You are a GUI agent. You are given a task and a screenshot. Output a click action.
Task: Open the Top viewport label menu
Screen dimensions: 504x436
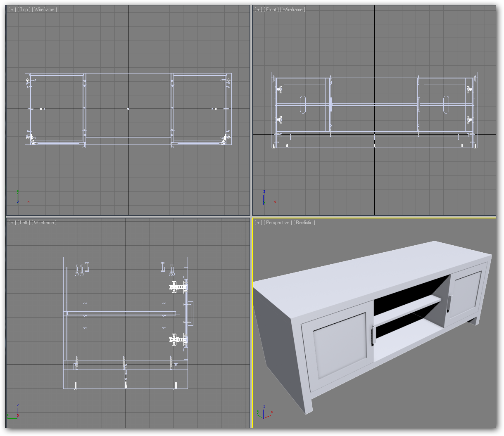[24, 9]
